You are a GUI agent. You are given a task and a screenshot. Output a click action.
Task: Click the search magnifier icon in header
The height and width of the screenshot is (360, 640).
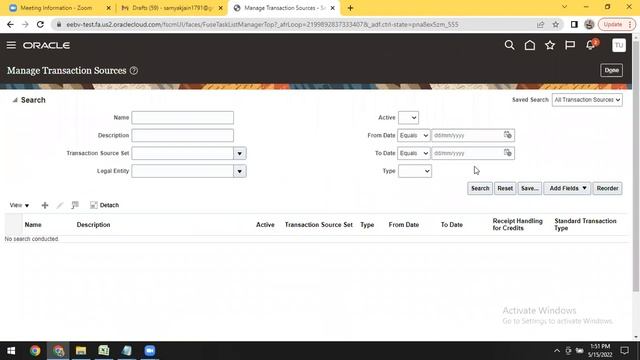(x=509, y=45)
